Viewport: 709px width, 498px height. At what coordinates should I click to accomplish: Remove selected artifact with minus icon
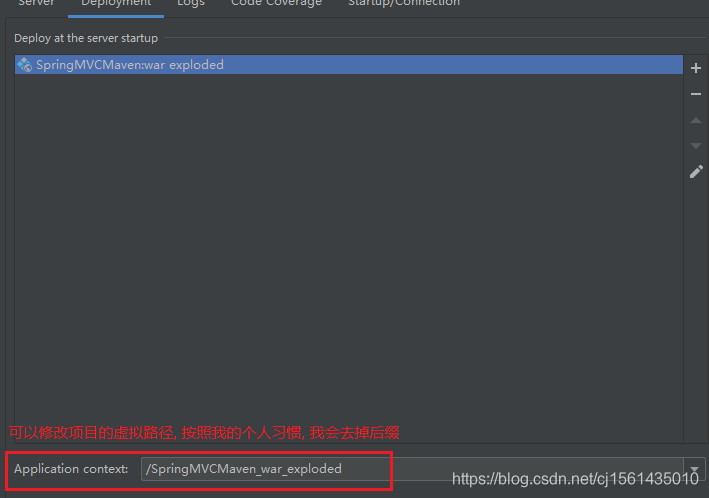coord(695,94)
